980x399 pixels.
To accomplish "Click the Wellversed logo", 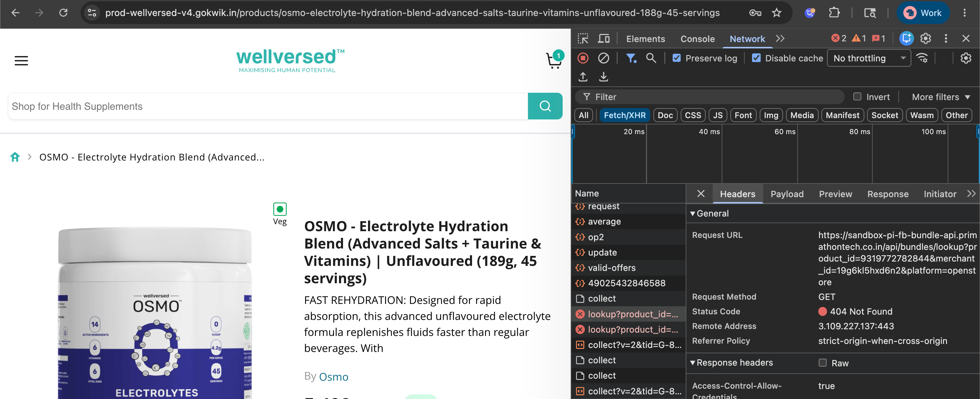I will [x=290, y=60].
